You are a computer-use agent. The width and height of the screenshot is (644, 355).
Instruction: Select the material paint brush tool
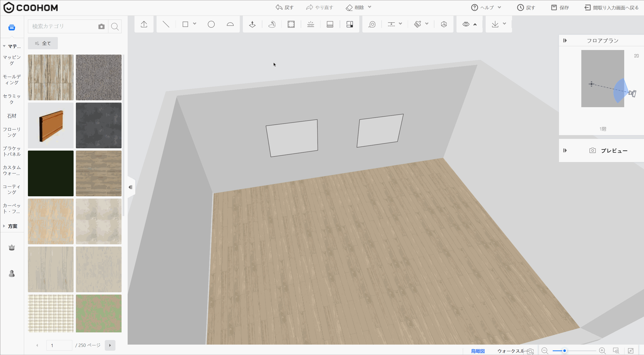tap(418, 24)
